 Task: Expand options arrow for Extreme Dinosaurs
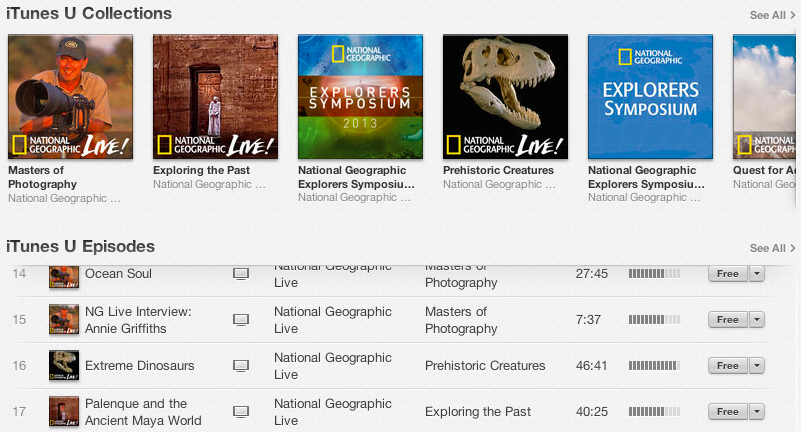[757, 366]
